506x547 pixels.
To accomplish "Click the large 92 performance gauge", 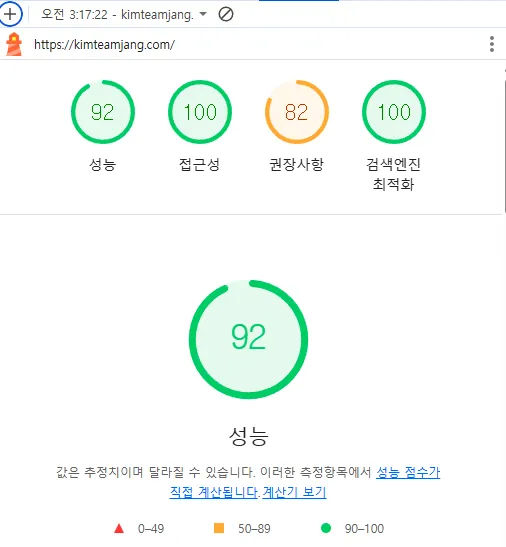I will click(x=248, y=339).
